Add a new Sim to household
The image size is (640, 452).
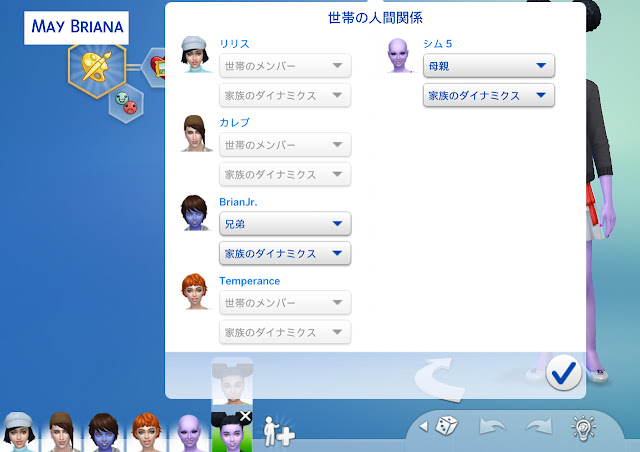(x=278, y=431)
